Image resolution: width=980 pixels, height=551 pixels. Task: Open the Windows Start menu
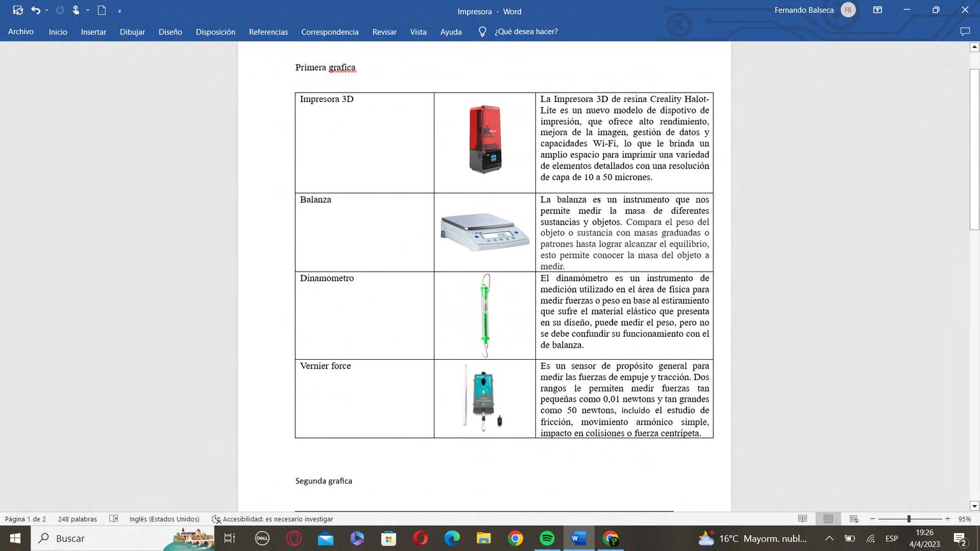(x=15, y=538)
